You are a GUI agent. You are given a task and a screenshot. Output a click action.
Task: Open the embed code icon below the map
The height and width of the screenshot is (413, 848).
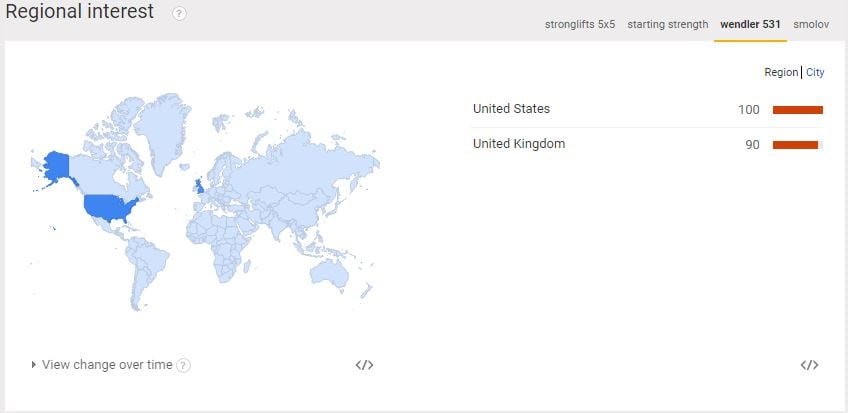[x=364, y=365]
